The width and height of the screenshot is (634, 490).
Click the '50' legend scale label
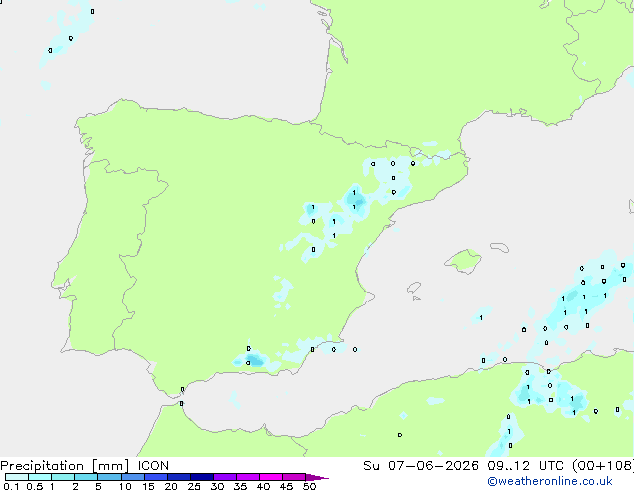click(309, 486)
